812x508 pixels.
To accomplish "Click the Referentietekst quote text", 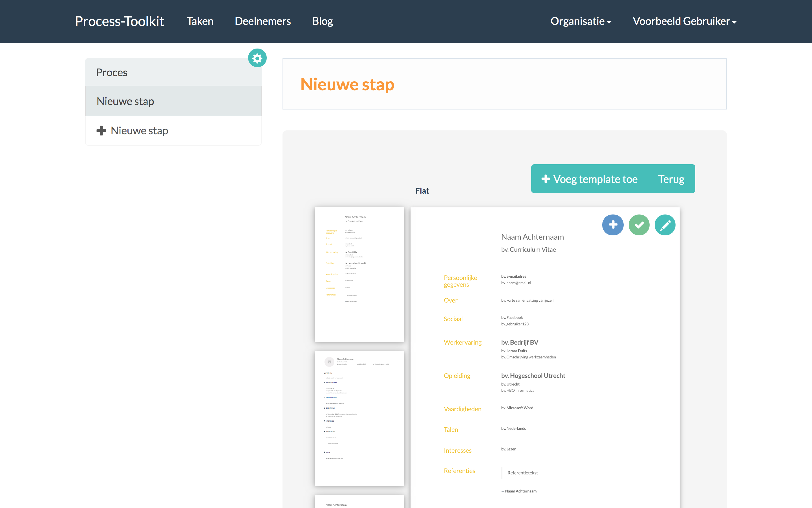I will click(x=522, y=473).
